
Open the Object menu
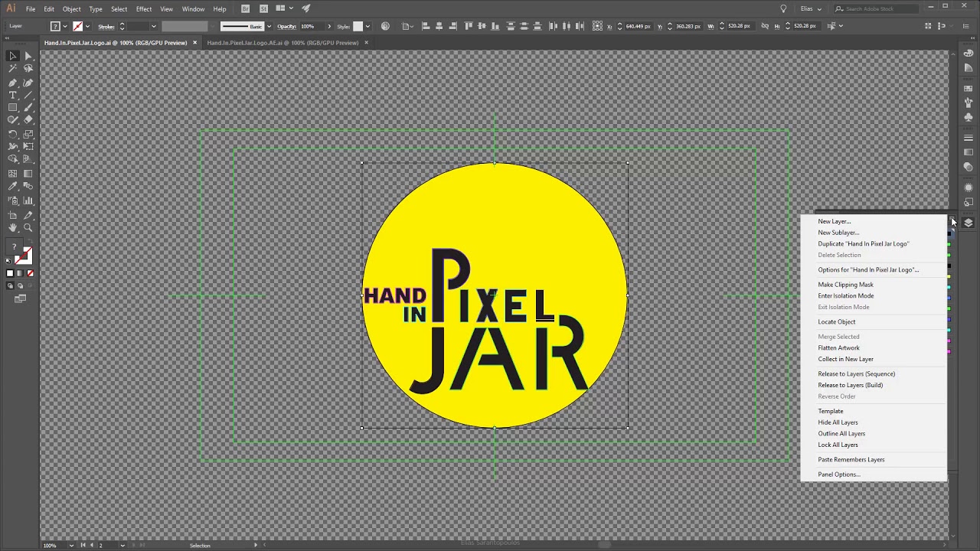pos(71,8)
